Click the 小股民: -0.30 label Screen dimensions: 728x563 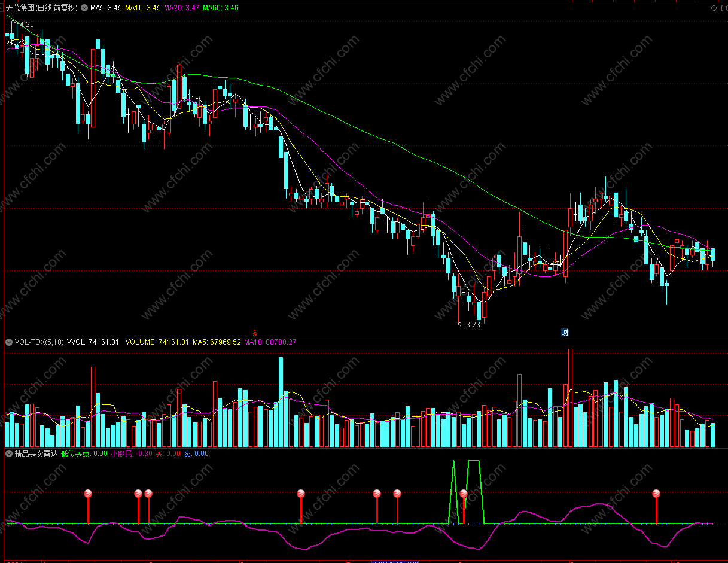pyautogui.click(x=131, y=454)
